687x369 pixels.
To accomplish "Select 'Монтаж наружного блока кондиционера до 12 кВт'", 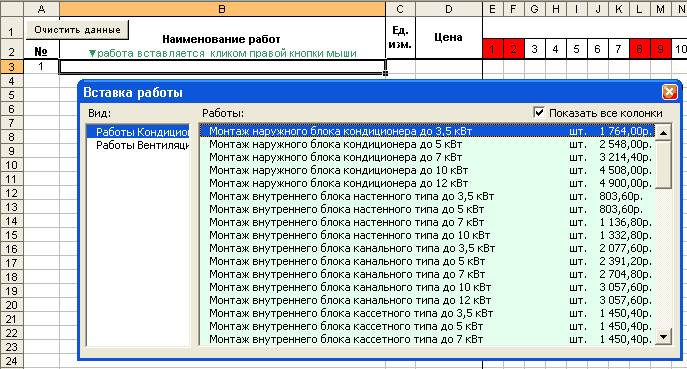I will tap(428, 183).
